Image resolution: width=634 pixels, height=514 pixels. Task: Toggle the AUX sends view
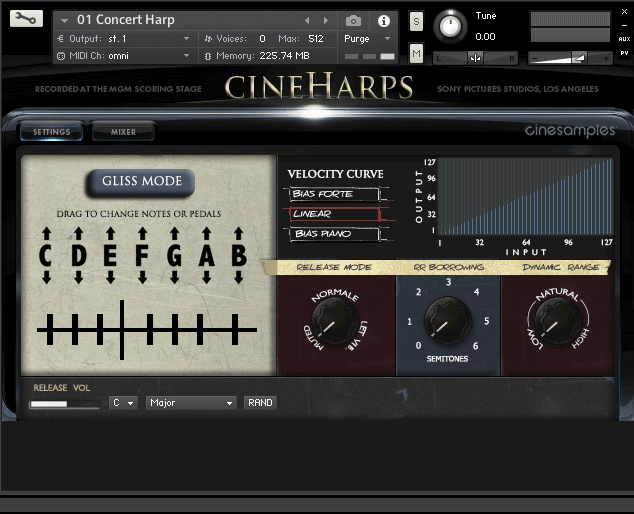point(624,39)
